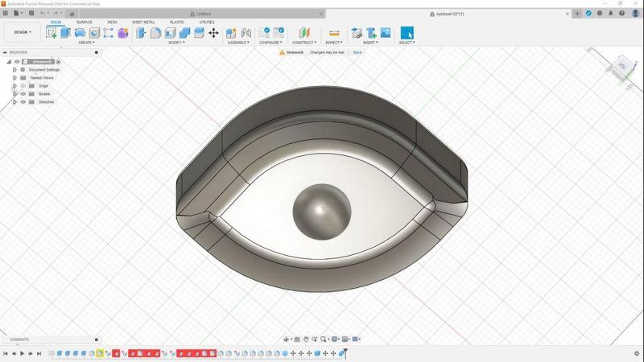The image size is (644, 362).
Task: Toggle visibility eye for Origin folder
Action: tap(23, 86)
